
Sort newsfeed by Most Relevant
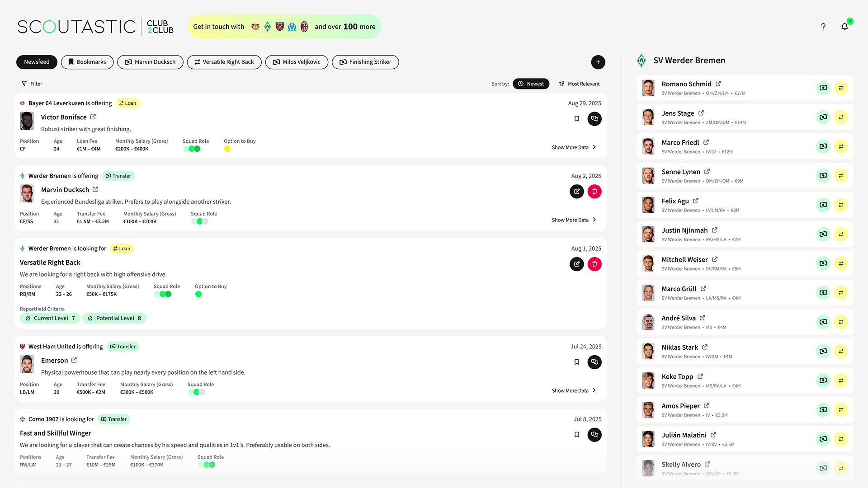pos(579,84)
